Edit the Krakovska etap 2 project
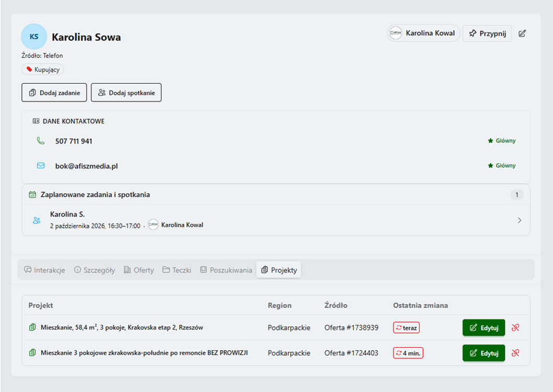The height and width of the screenshot is (392, 553). point(483,328)
